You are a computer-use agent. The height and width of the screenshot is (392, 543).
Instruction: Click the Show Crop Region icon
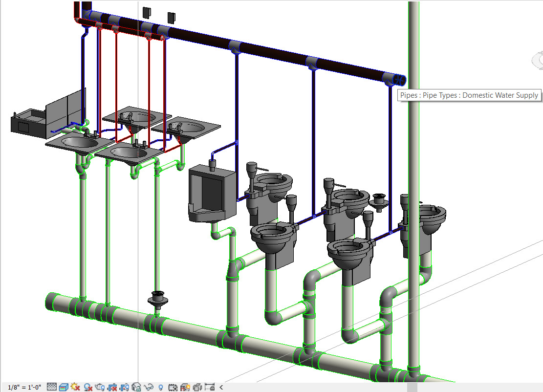pyautogui.click(x=124, y=387)
